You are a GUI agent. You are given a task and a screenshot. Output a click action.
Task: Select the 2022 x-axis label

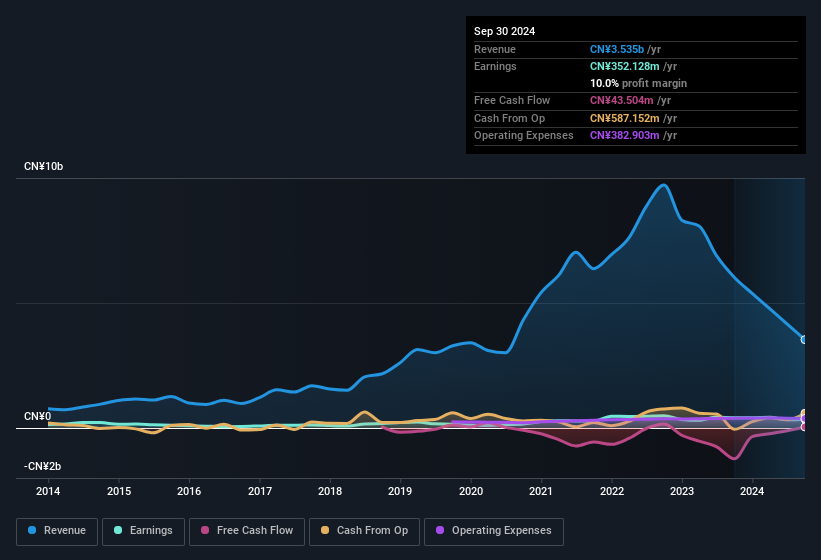click(612, 491)
